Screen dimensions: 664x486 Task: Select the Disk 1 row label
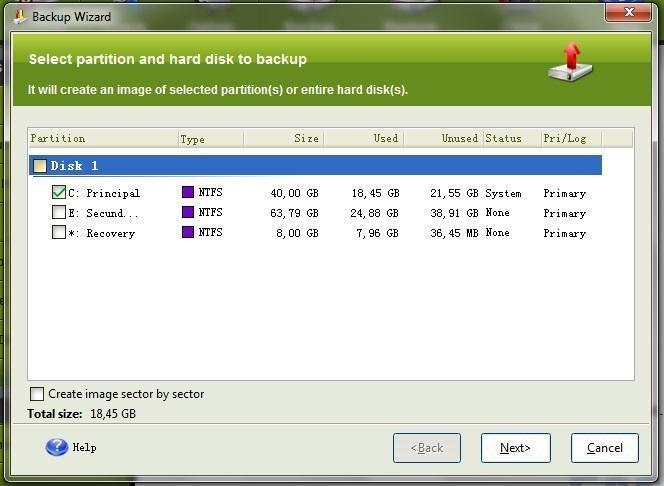[74, 166]
